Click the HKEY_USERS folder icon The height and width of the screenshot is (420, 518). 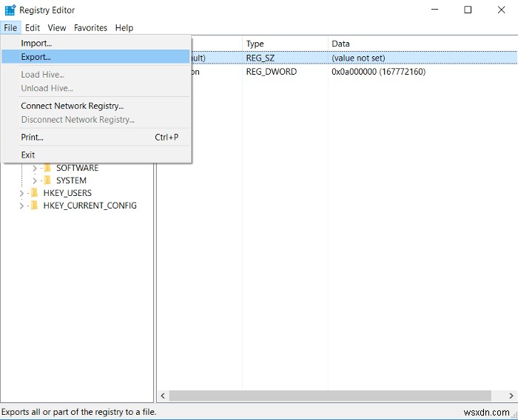click(x=34, y=193)
